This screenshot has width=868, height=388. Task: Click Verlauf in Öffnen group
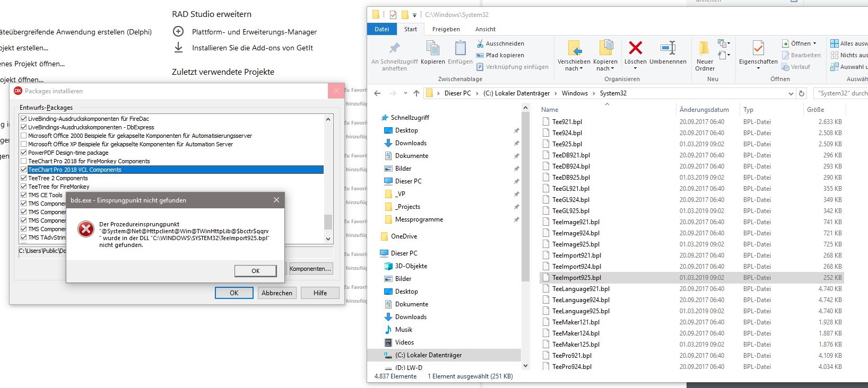[x=796, y=67]
